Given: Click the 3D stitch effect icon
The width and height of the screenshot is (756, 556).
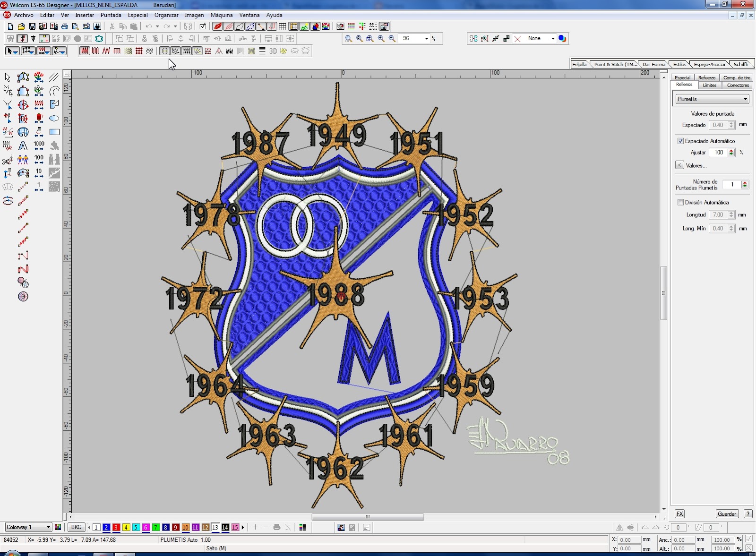Looking at the screenshot, I should (x=273, y=51).
